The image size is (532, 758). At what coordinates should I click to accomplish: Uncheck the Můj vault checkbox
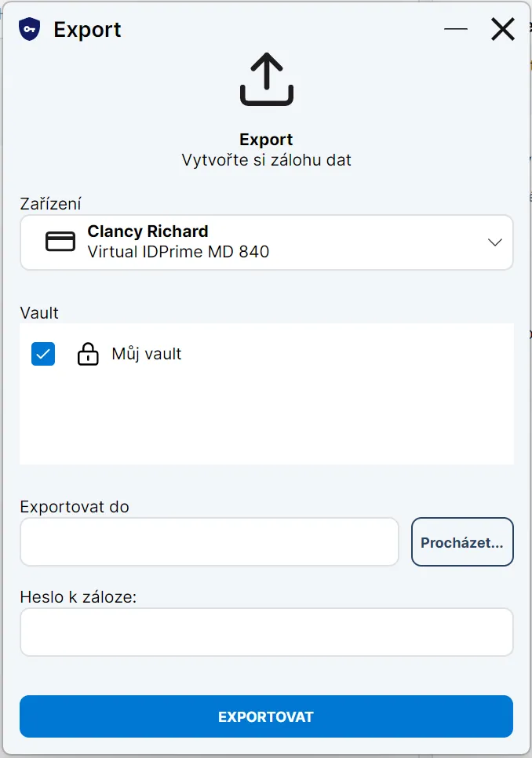[43, 354]
